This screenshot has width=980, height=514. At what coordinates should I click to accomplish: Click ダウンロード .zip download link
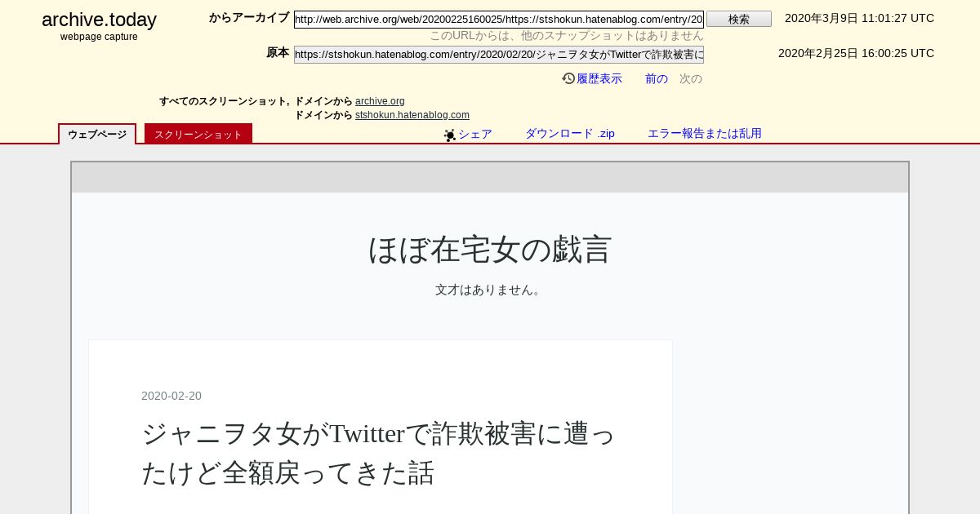pos(570,134)
